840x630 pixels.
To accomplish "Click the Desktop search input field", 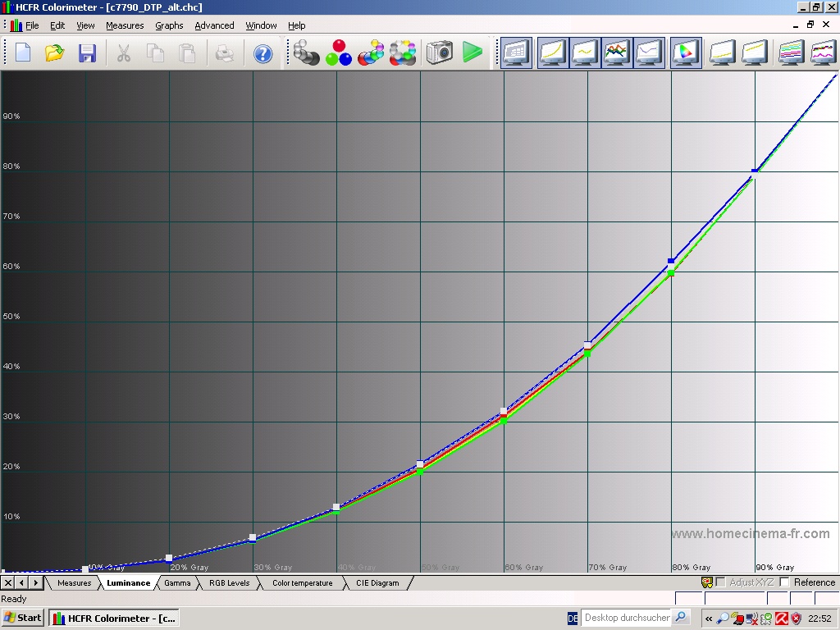I will point(626,618).
